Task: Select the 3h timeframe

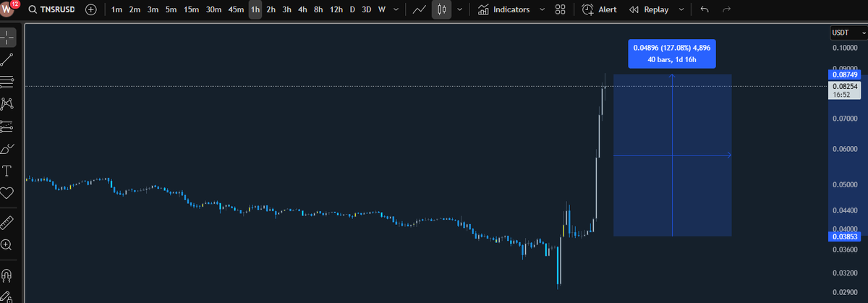Action: coord(286,10)
